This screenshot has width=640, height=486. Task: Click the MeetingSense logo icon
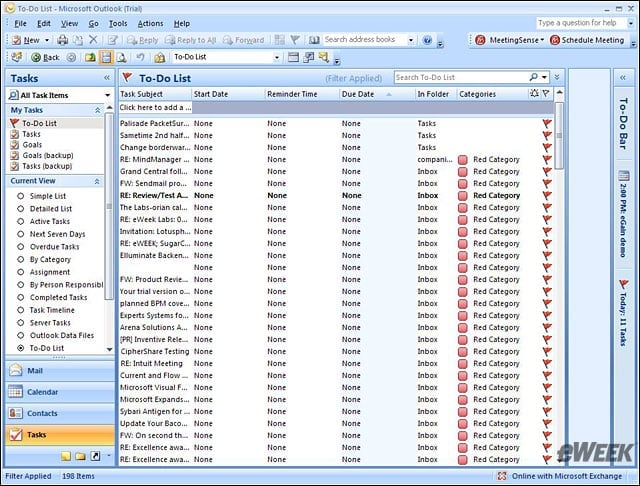coord(480,40)
